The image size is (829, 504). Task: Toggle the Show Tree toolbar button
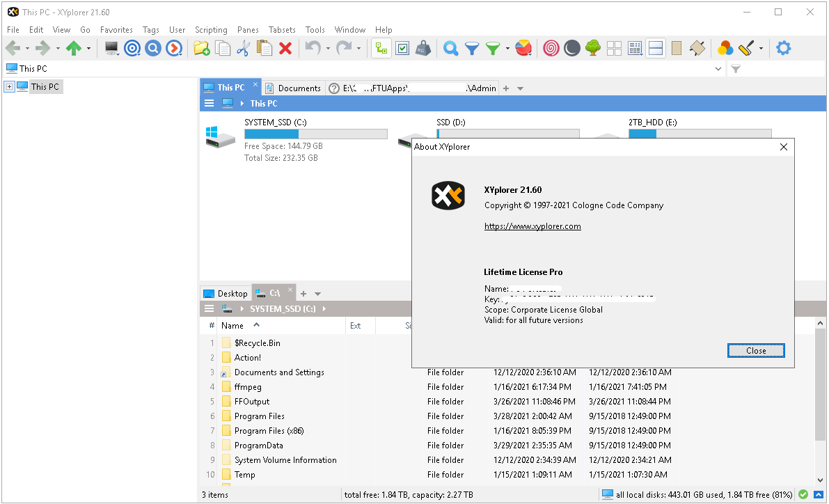(381, 48)
